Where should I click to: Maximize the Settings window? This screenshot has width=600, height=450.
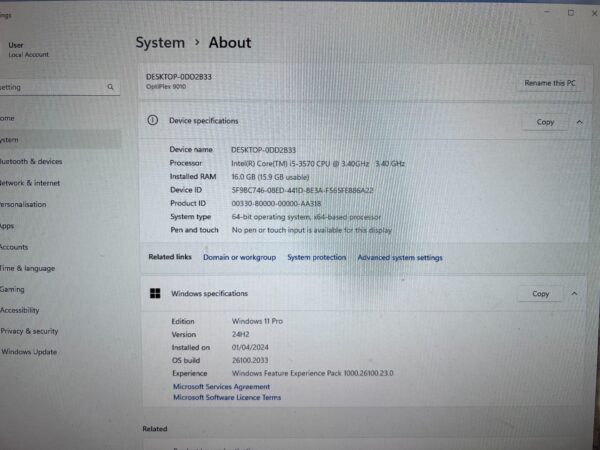(x=571, y=13)
